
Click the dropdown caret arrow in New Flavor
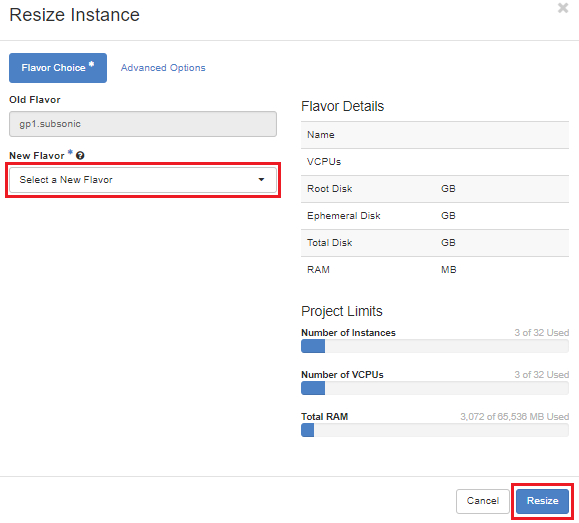(x=261, y=180)
